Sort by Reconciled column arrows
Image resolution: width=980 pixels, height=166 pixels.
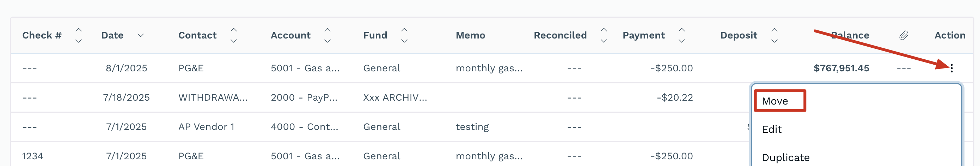tap(604, 35)
